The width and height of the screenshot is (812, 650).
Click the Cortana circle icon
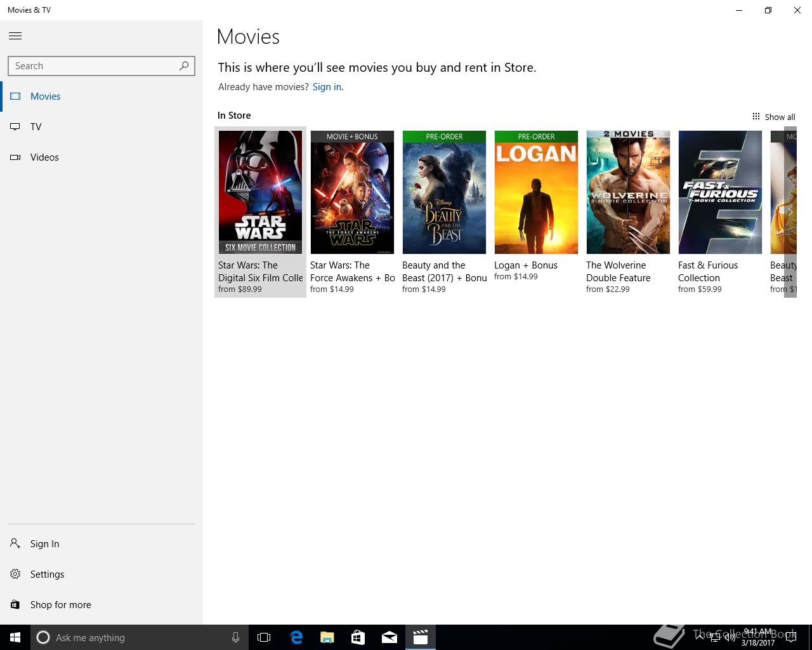click(x=43, y=637)
